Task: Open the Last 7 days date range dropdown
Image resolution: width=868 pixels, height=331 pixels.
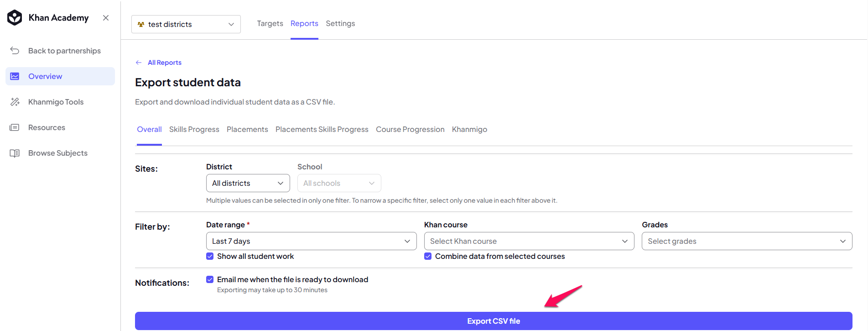Action: [312, 241]
